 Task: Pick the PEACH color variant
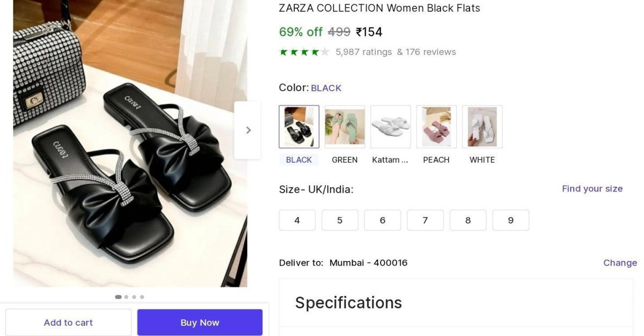coord(436,127)
